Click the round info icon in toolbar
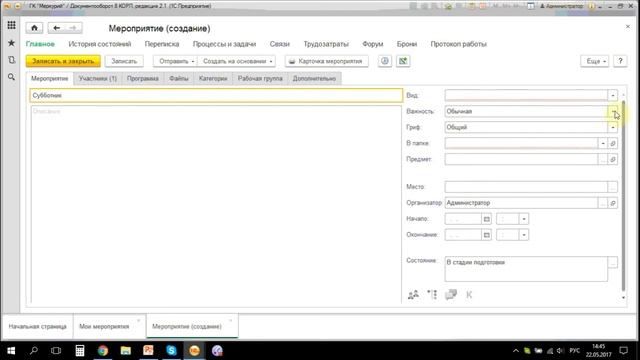The width and height of the screenshot is (640, 360). pyautogui.click(x=384, y=61)
